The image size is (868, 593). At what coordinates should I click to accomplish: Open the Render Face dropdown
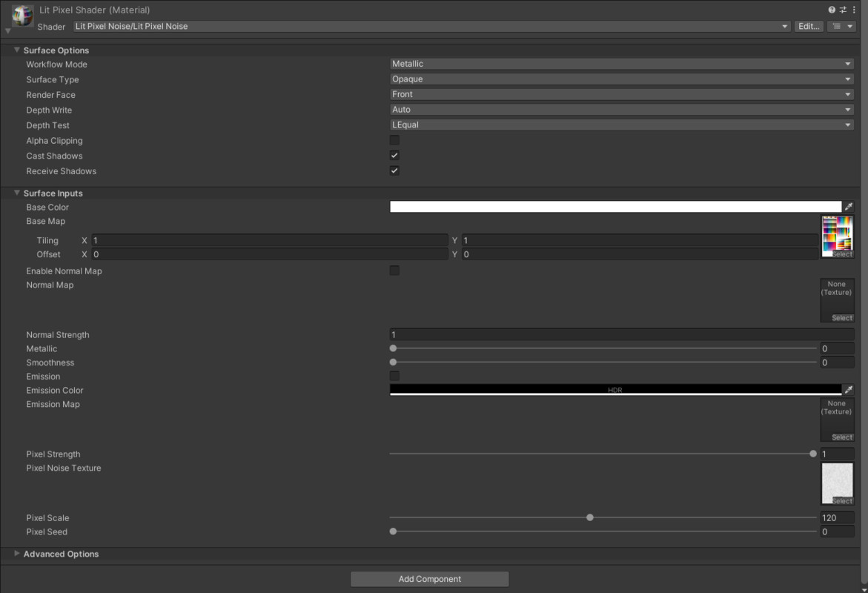[x=622, y=95]
